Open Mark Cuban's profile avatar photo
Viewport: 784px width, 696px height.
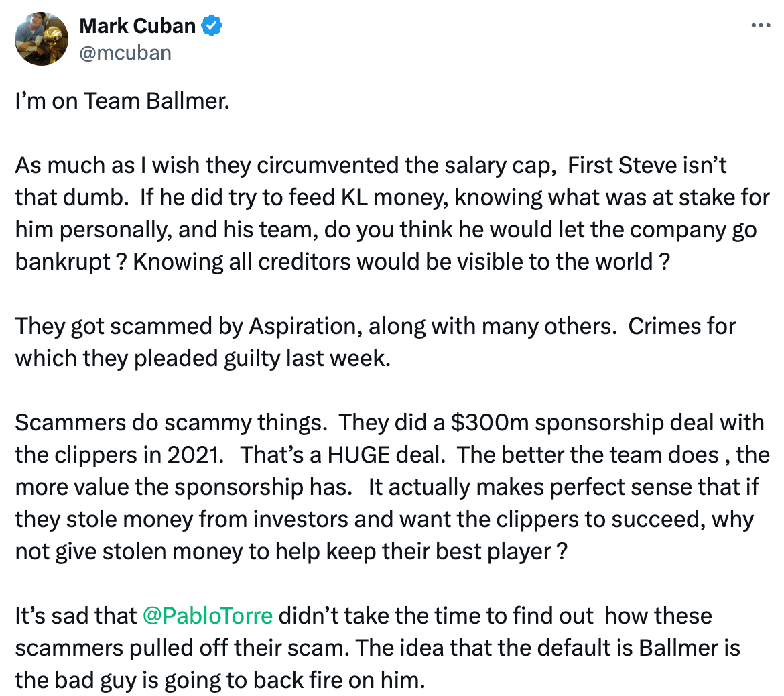tap(42, 39)
